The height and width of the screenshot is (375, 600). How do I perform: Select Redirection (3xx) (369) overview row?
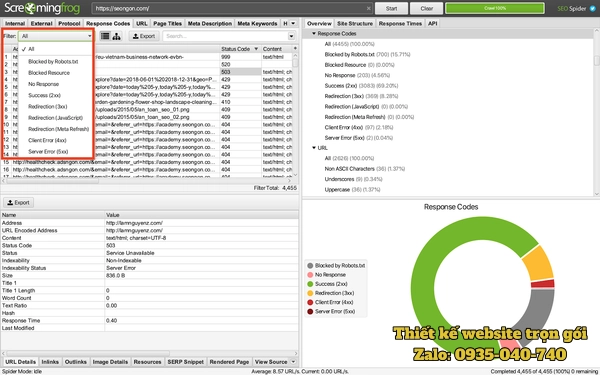pos(361,96)
